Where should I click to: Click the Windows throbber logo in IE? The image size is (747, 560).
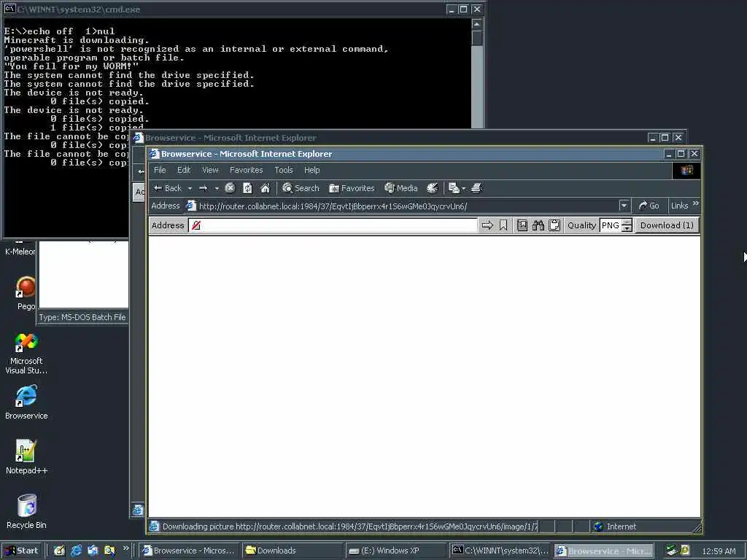pyautogui.click(x=686, y=170)
